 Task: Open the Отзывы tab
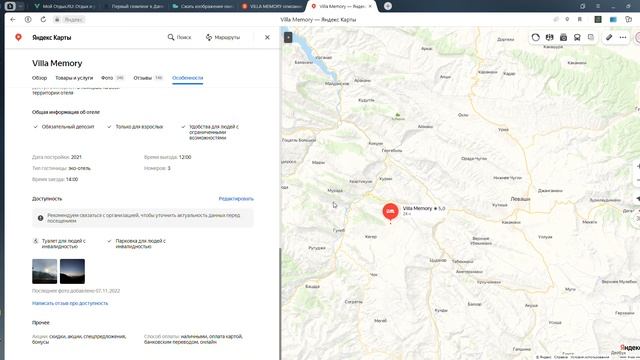(148, 78)
